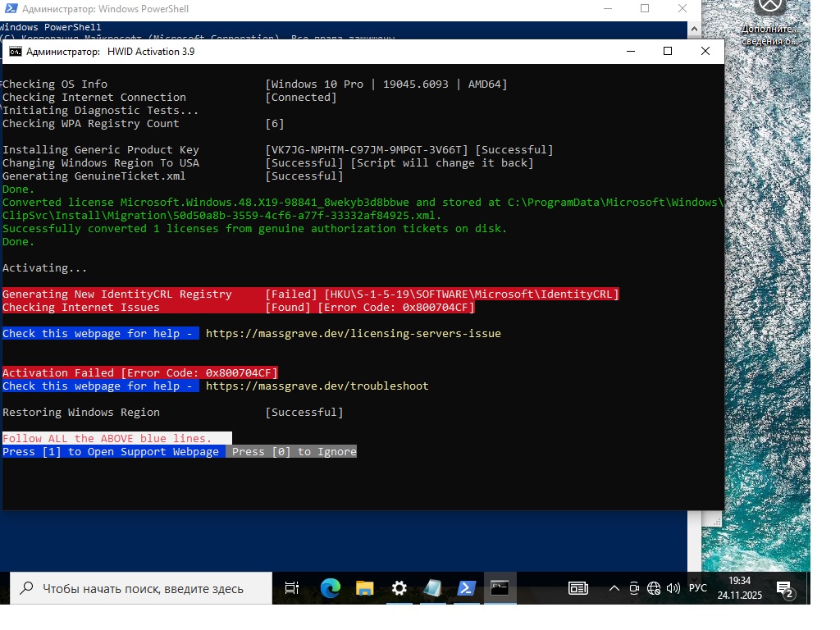Click the taskbar search box
The height and width of the screenshot is (630, 840).
141,588
